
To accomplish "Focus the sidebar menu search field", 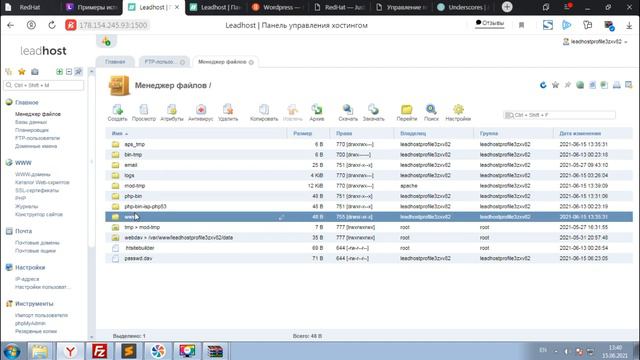I will (x=44, y=85).
